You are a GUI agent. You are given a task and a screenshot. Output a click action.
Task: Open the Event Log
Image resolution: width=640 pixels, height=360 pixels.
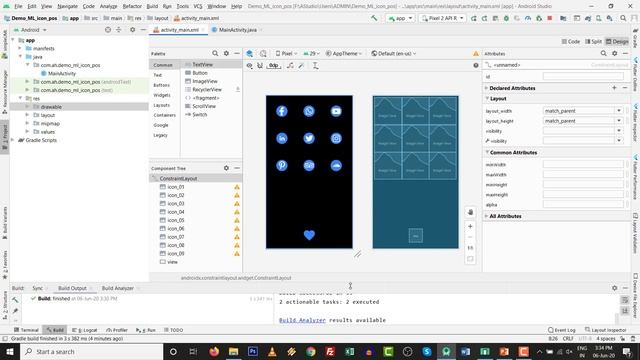pos(562,330)
